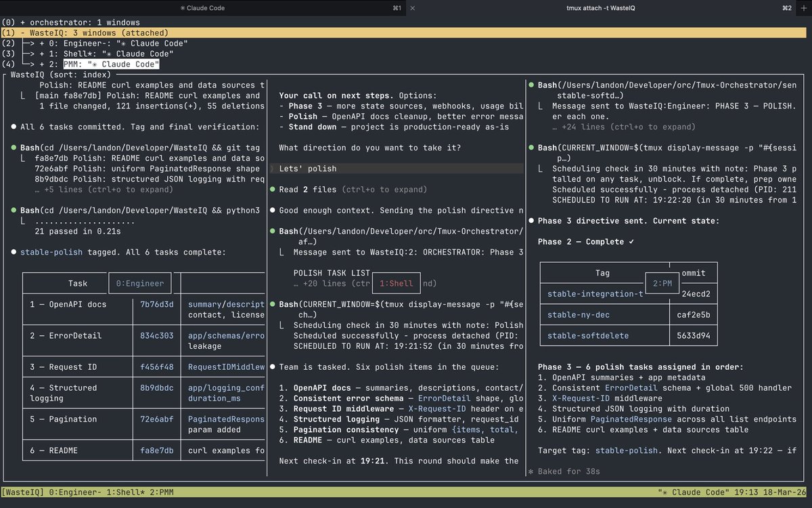Switch to the Claude Code terminal tab
This screenshot has height=508, width=812.
coord(202,7)
